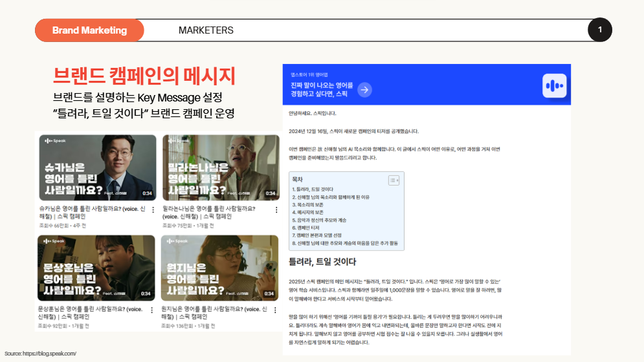Click the '조회수 75만회 • 1개월 전' text

pyautogui.click(x=188, y=226)
